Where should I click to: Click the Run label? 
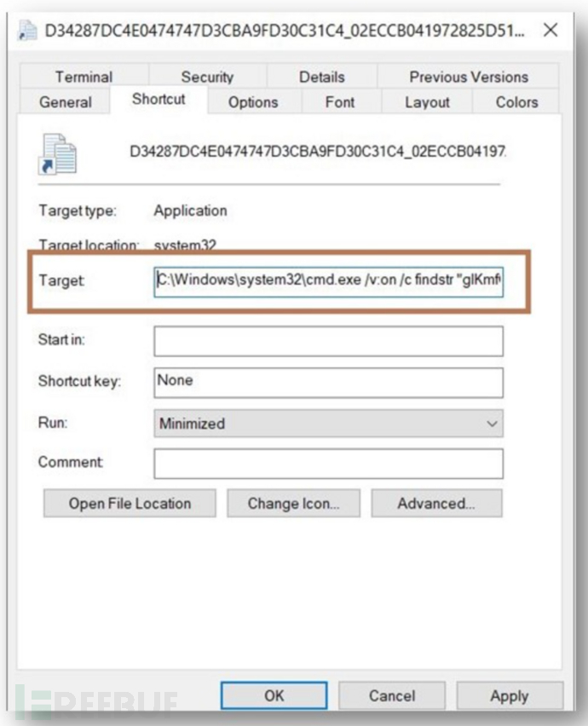53,423
